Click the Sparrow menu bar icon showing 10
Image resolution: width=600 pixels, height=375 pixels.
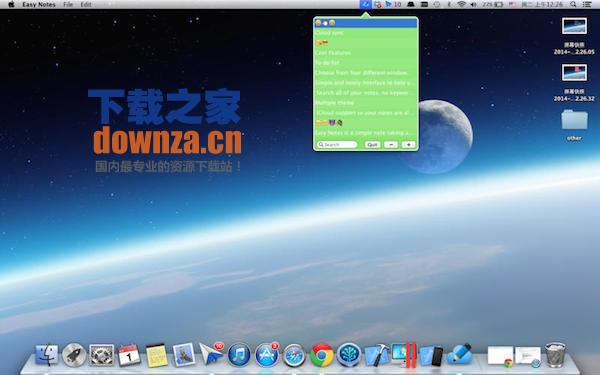pyautogui.click(x=393, y=5)
